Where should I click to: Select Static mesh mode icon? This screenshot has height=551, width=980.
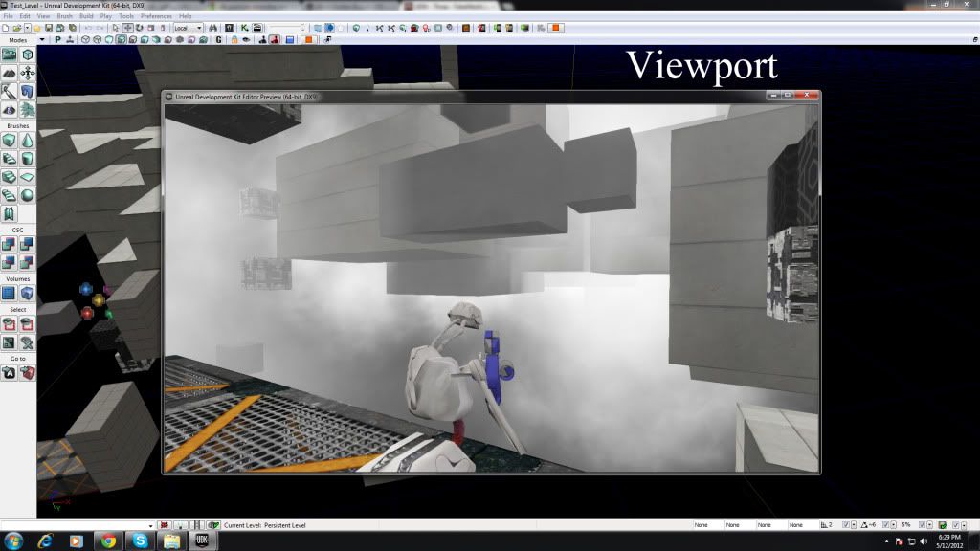coord(27,92)
